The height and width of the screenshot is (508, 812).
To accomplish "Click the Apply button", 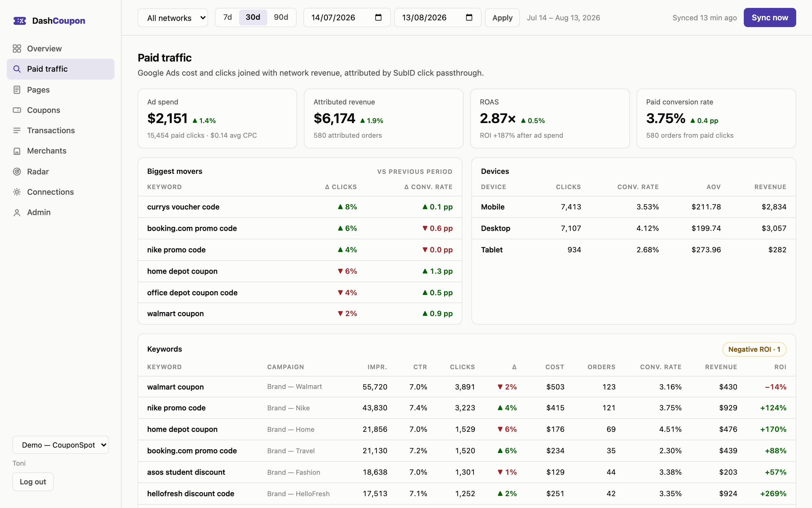I will coord(502,18).
